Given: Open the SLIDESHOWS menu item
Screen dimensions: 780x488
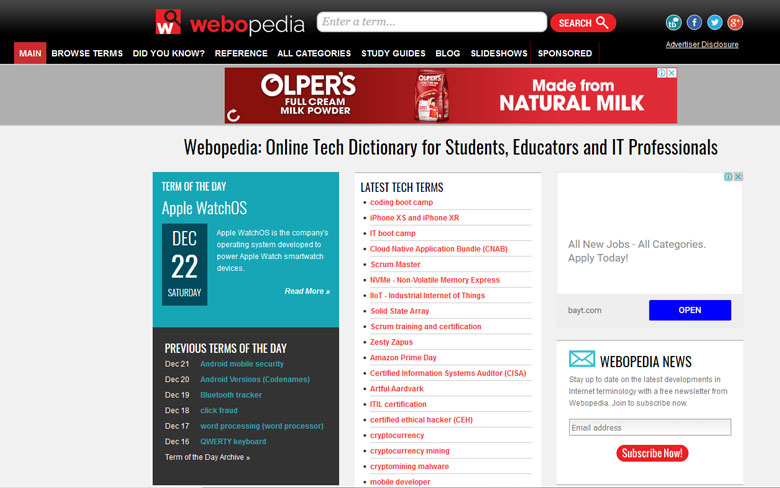Looking at the screenshot, I should coord(499,53).
